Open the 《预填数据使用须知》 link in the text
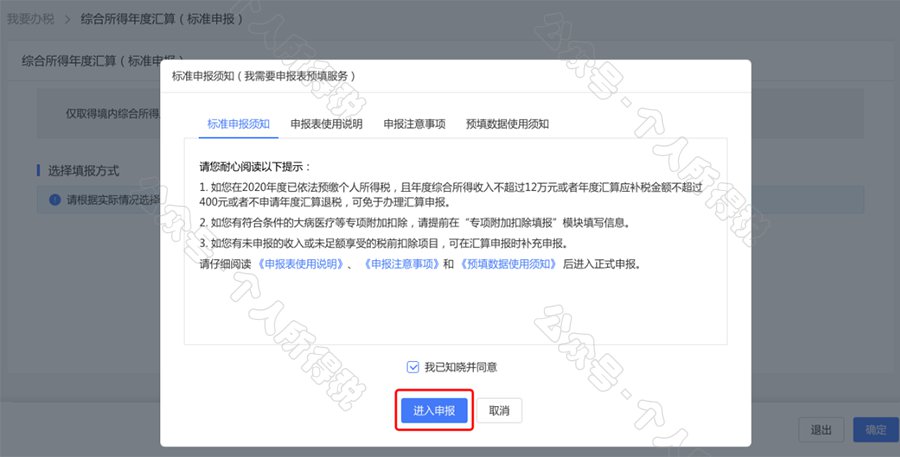900x457 pixels. click(508, 265)
